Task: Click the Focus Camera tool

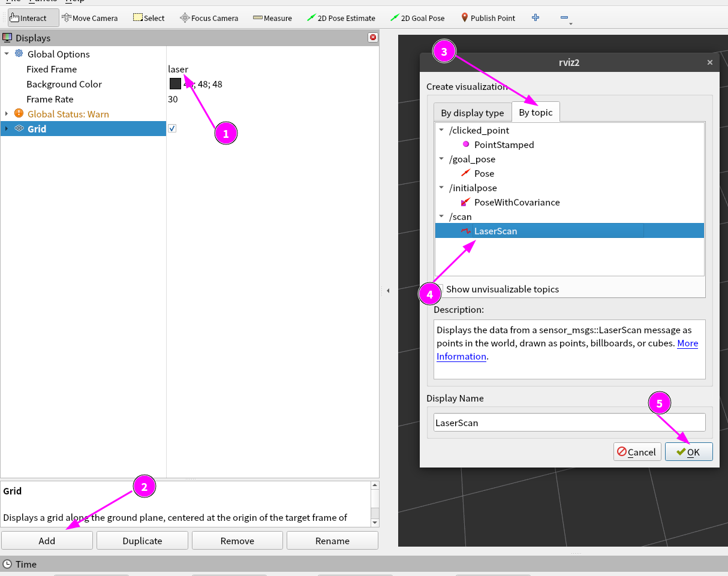Action: coord(209,18)
